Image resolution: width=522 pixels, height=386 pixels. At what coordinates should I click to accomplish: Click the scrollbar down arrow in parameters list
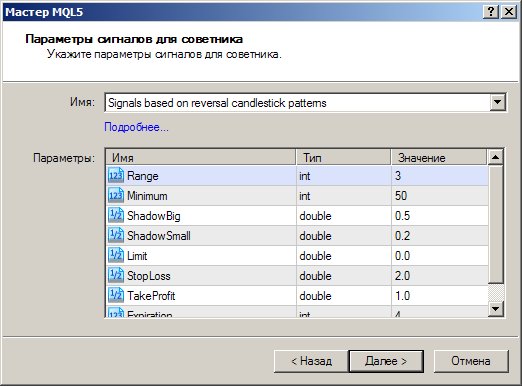point(495,309)
